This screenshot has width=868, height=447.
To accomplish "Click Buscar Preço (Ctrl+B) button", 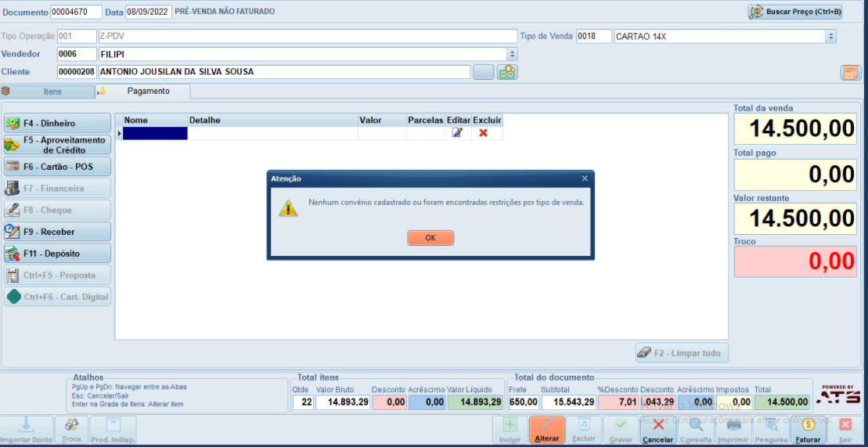I will coord(795,12).
